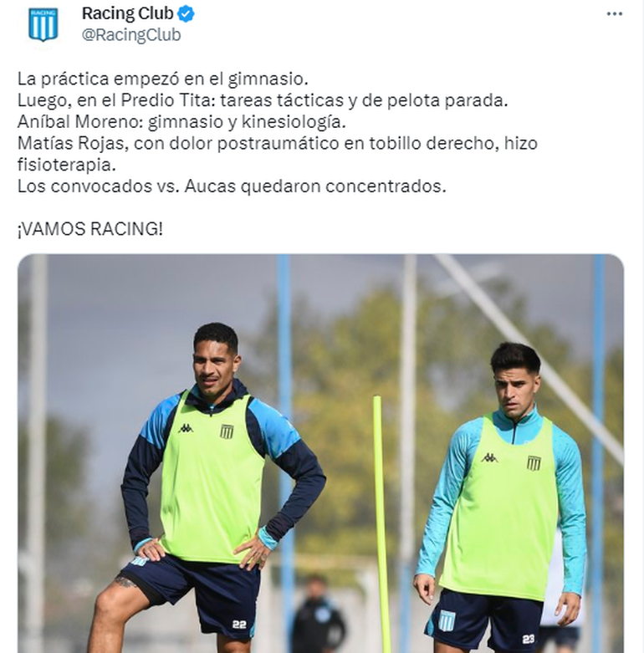This screenshot has width=644, height=653.
Task: Click the "La práctica empezó en el gimnasio" line
Action: click(x=163, y=79)
